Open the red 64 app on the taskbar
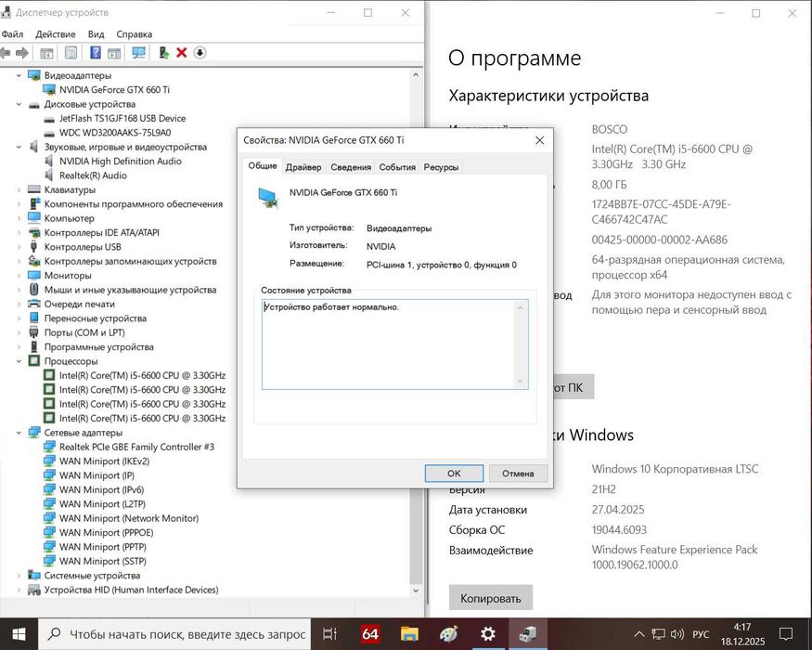The width and height of the screenshot is (812, 650). coord(369,634)
